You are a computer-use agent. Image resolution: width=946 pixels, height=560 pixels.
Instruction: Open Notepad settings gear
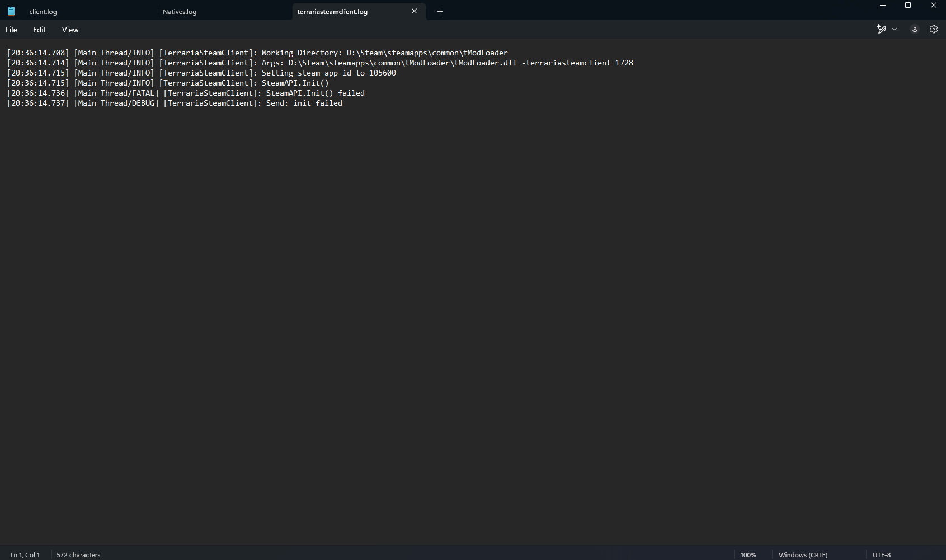point(934,29)
